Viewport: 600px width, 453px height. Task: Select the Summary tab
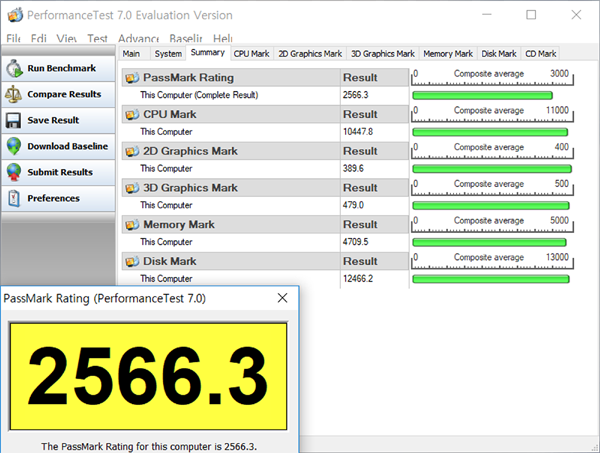pyautogui.click(x=208, y=53)
